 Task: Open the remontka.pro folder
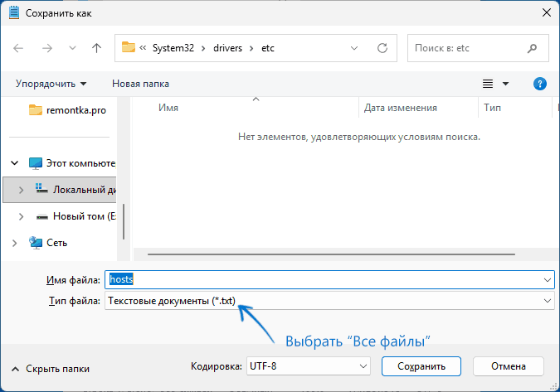67,110
